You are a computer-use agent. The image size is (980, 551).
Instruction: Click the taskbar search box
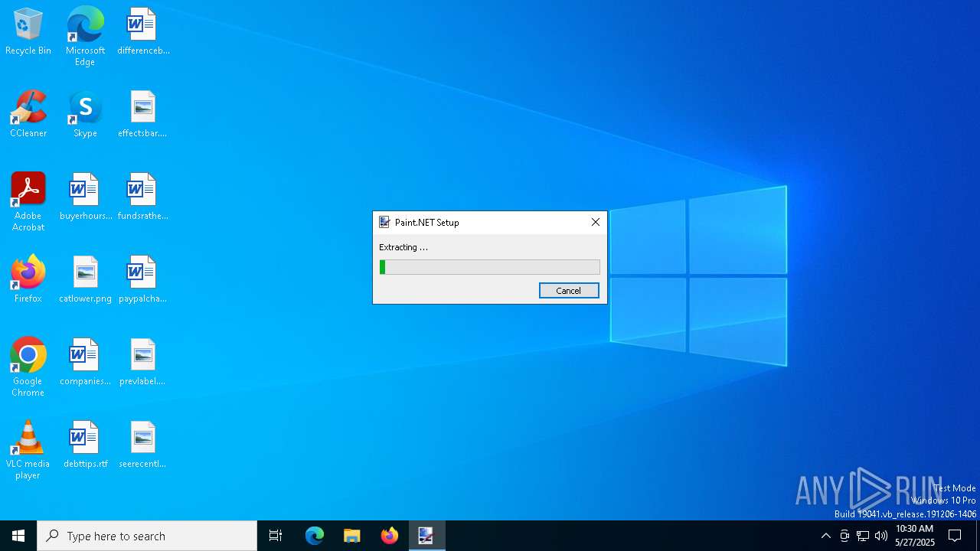tap(147, 536)
